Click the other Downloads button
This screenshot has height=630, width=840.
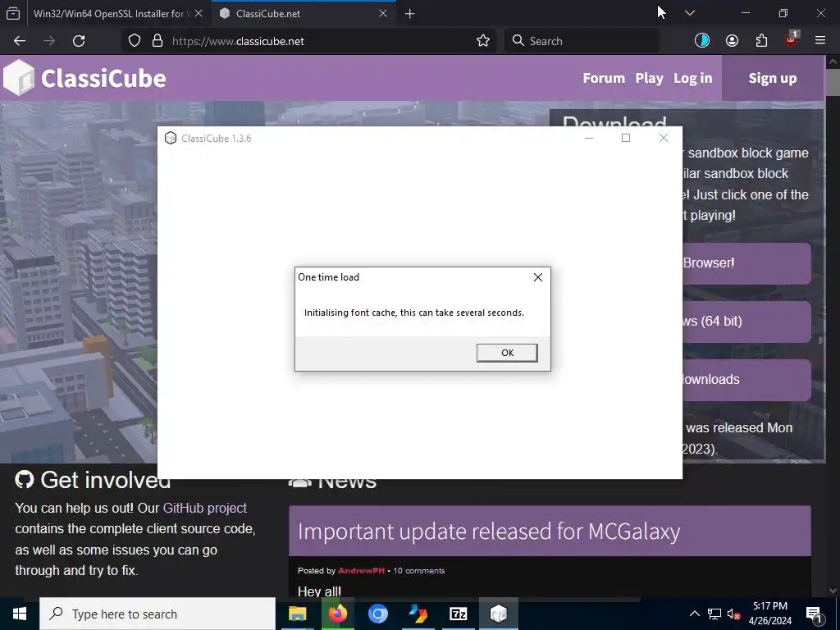coord(746,380)
